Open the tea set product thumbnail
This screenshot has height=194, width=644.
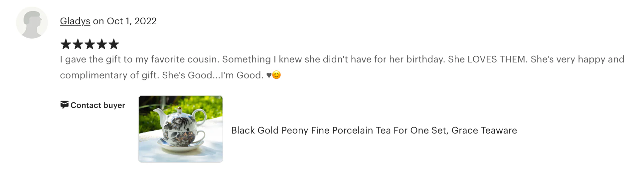click(x=181, y=129)
